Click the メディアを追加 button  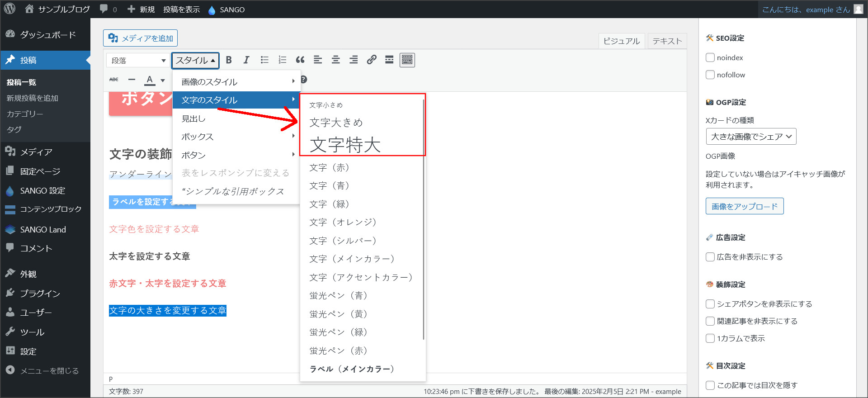click(141, 38)
